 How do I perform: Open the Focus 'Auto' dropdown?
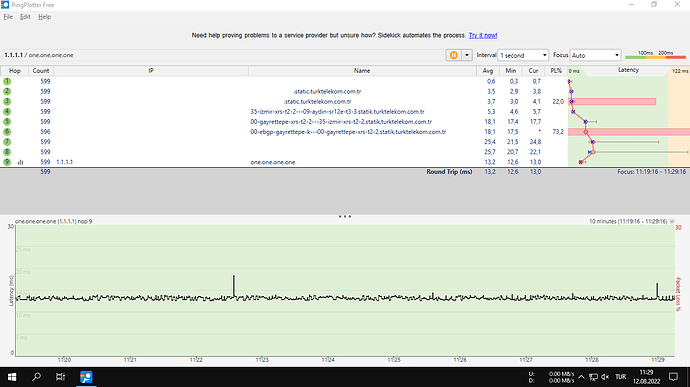(x=595, y=55)
